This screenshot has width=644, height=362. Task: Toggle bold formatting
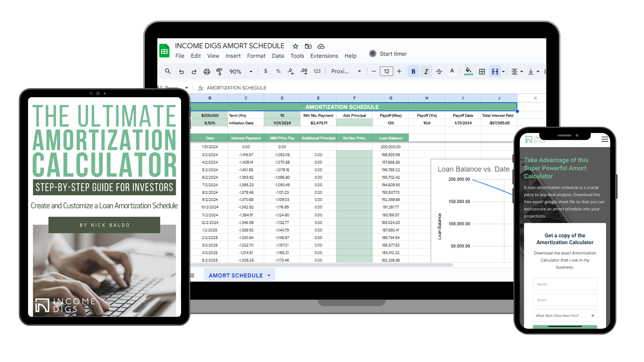[x=413, y=71]
